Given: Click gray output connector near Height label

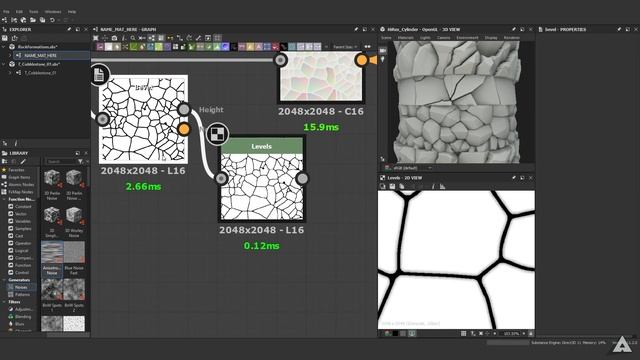Looking at the screenshot, I should [x=184, y=109].
